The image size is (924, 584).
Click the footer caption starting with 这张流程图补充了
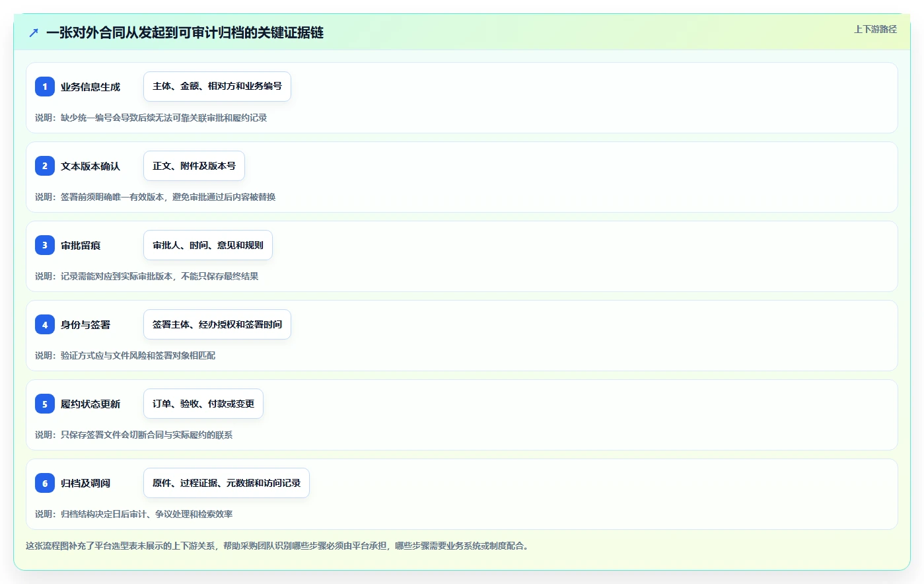pos(279,546)
